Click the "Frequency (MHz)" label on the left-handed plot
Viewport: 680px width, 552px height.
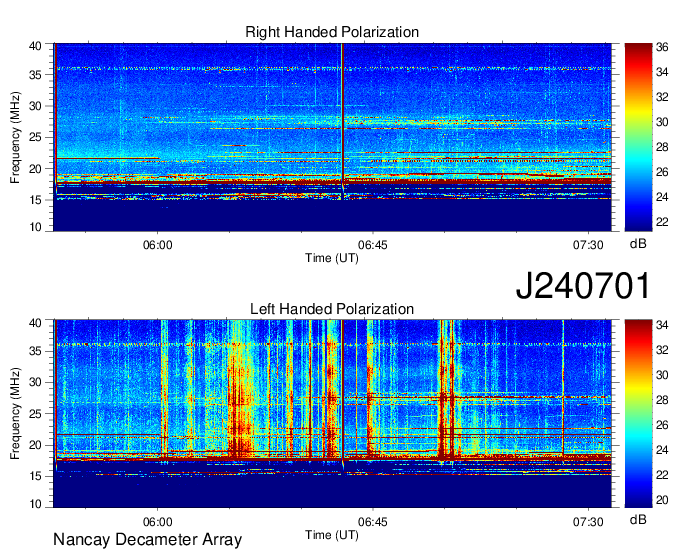point(15,414)
